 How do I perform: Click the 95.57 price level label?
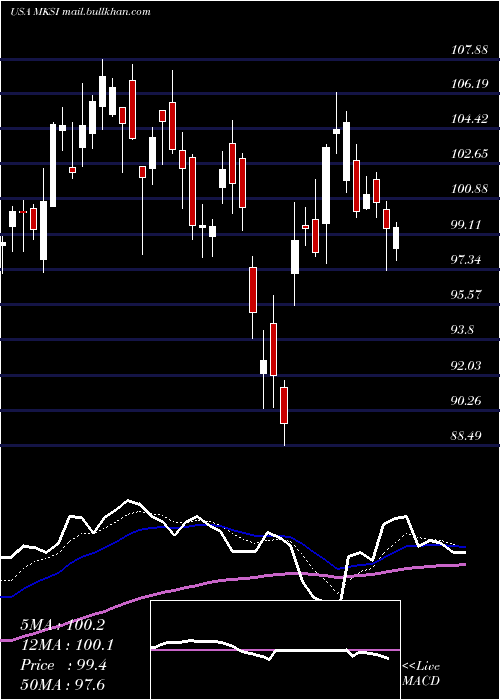(467, 295)
